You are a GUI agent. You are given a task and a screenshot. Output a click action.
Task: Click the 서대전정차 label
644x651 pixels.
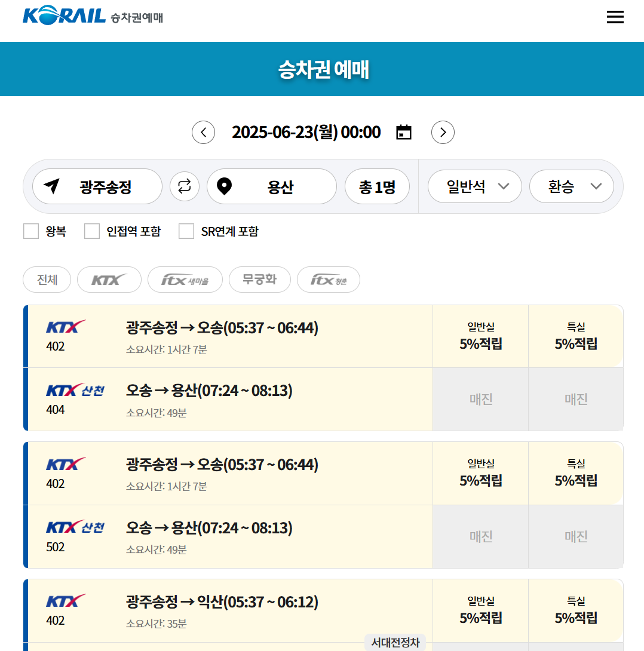coord(395,643)
